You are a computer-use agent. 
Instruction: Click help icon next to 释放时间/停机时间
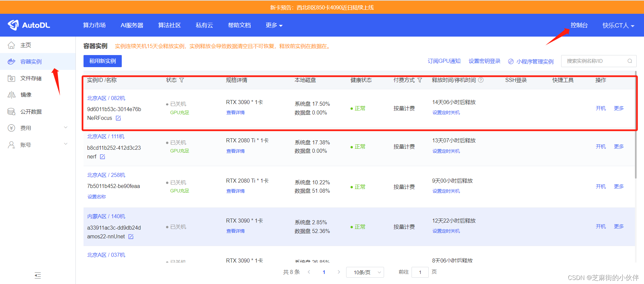pos(481,80)
